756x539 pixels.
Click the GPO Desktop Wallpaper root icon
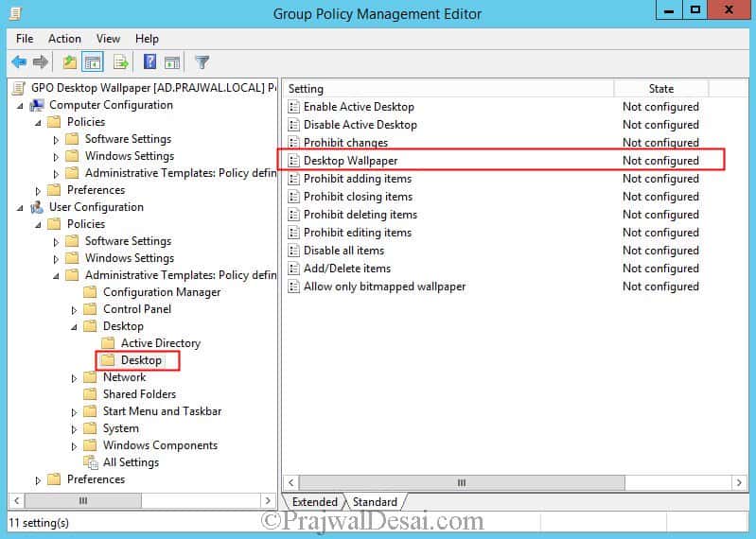pyautogui.click(x=19, y=88)
